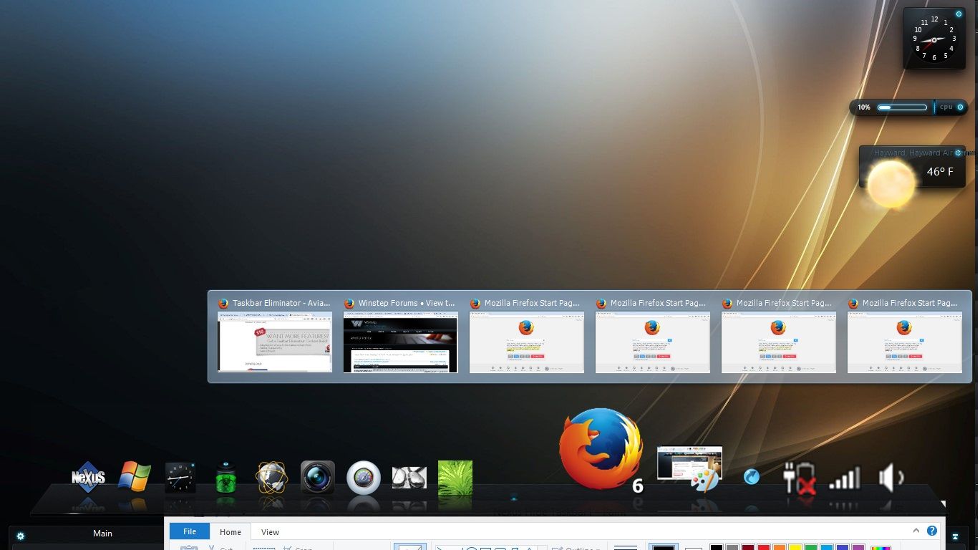The width and height of the screenshot is (980, 550).
Task: Open the wireless signal bars icon
Action: [x=844, y=479]
